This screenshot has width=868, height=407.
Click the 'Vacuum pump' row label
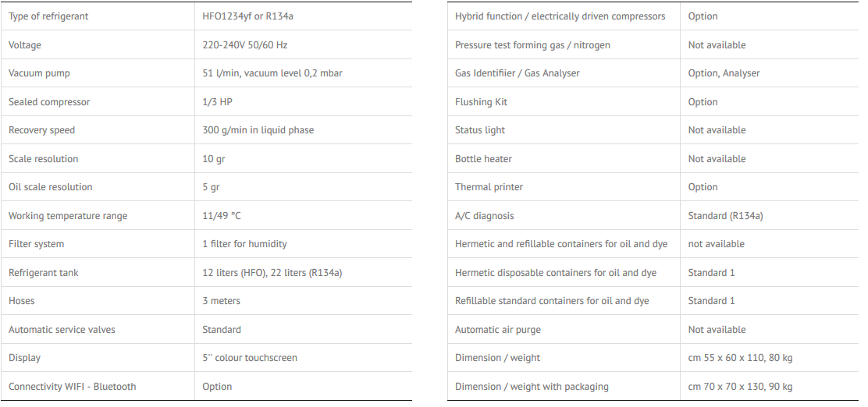point(39,73)
